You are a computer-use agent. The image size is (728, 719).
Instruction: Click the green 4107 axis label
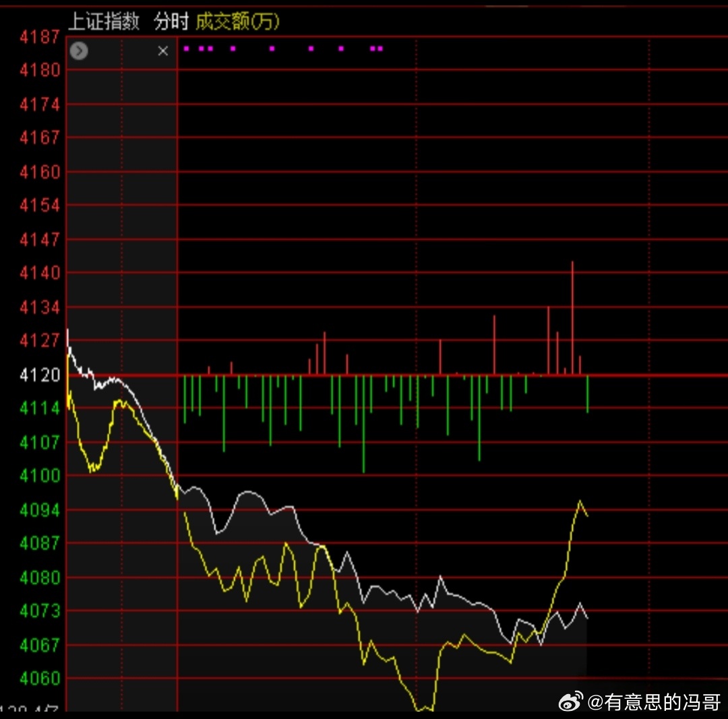click(40, 443)
